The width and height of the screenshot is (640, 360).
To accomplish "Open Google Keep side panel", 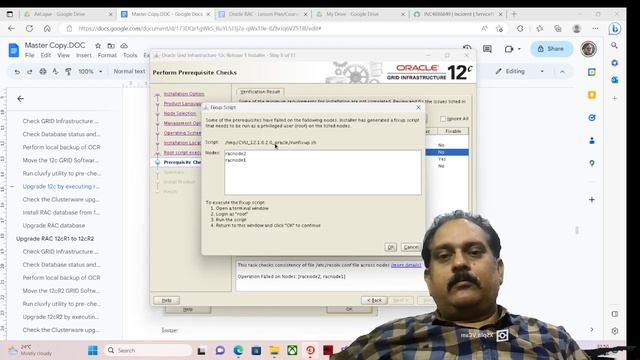I will pyautogui.click(x=592, y=95).
